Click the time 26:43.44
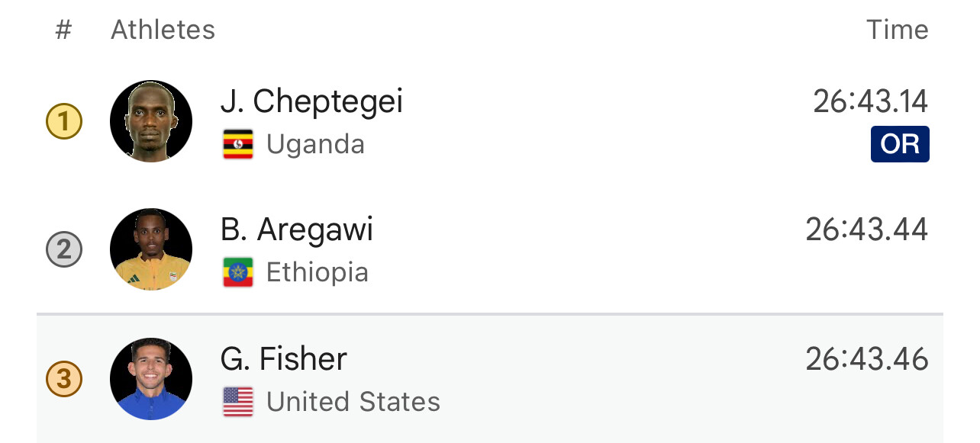 867,230
